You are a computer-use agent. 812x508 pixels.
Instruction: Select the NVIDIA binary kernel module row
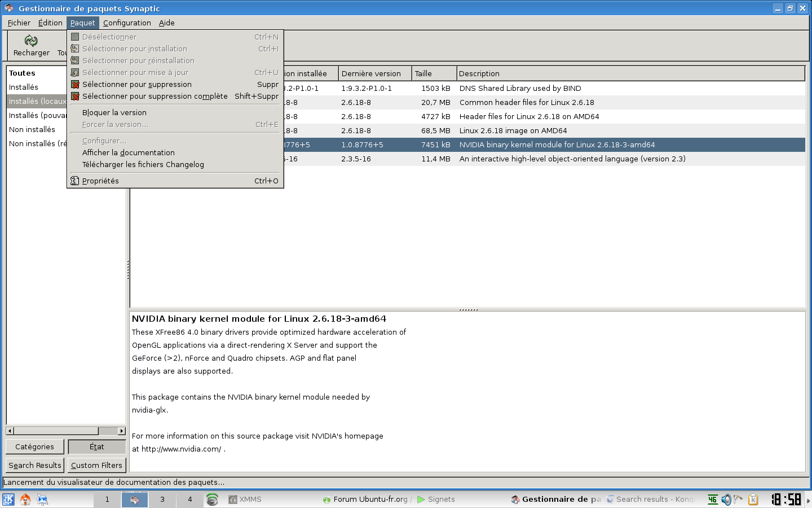coord(544,144)
